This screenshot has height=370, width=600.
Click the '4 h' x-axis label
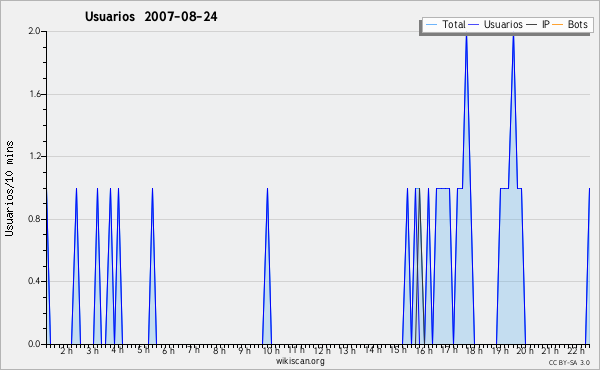(117, 350)
